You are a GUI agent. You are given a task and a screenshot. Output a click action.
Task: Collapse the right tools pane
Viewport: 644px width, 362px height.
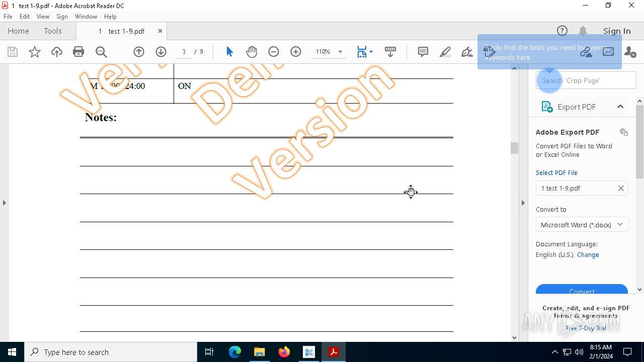tap(523, 203)
